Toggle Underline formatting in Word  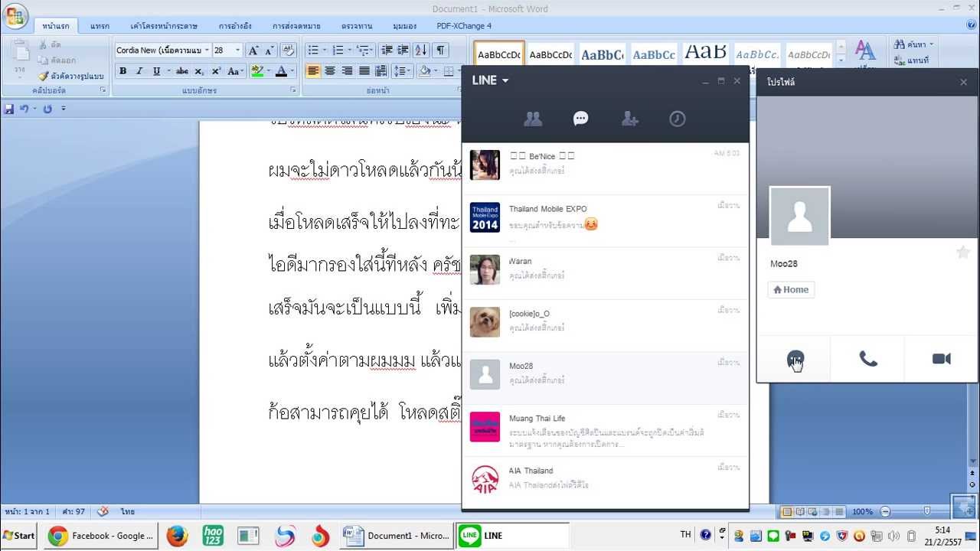[156, 71]
